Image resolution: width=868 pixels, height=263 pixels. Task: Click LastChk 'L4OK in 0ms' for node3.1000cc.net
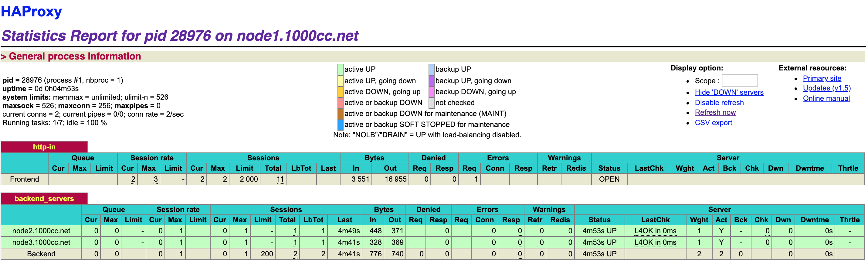[x=655, y=242]
